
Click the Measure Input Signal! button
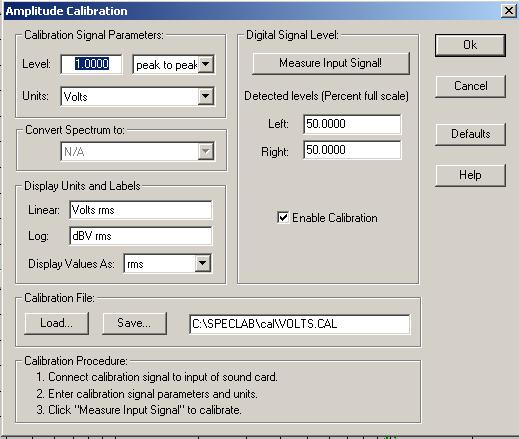coord(331,63)
